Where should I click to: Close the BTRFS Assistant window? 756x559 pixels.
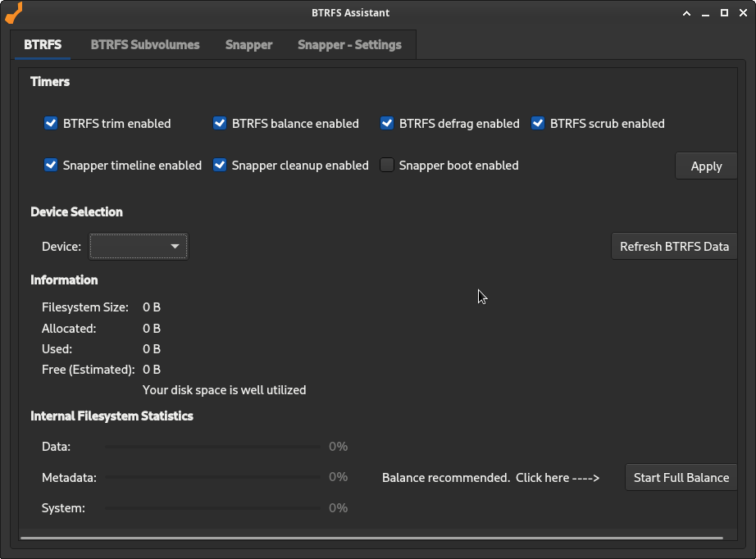(743, 13)
